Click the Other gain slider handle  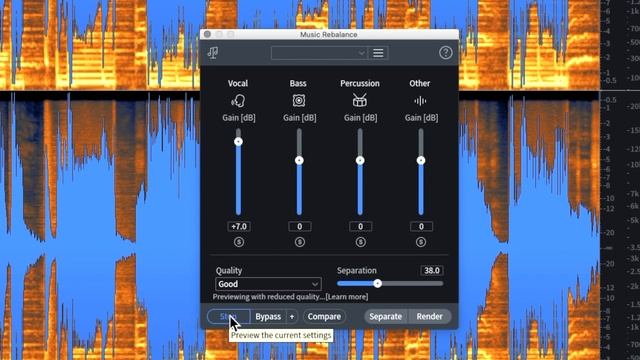tap(421, 160)
